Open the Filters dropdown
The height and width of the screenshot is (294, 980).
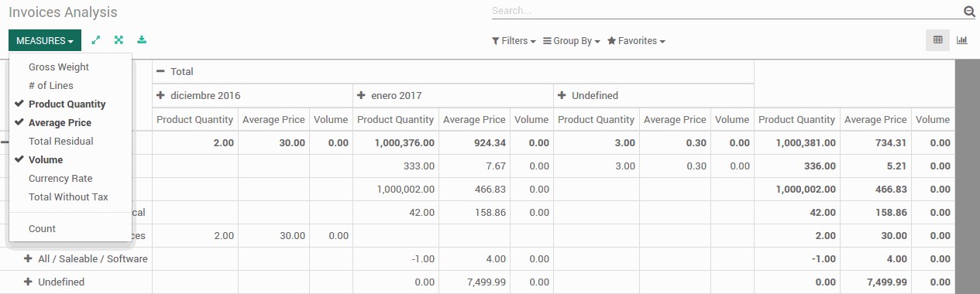[514, 41]
